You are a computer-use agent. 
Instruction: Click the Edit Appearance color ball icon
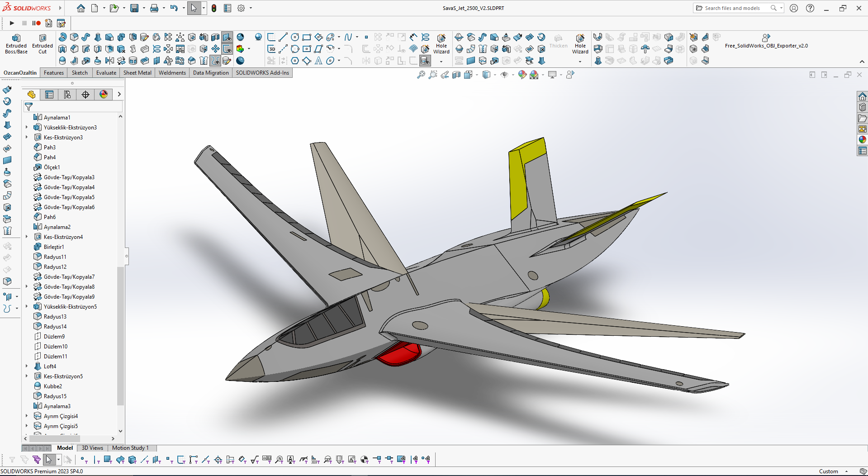click(522, 75)
